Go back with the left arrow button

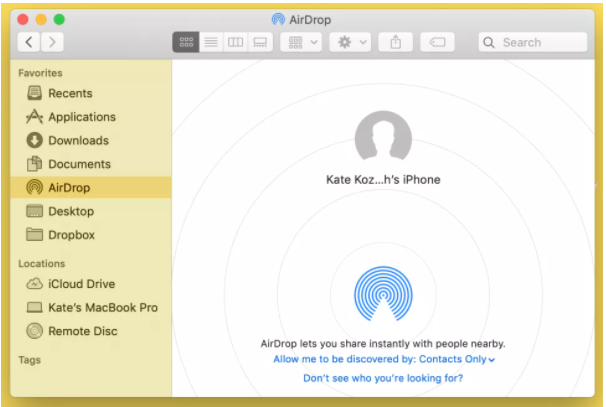[x=29, y=42]
